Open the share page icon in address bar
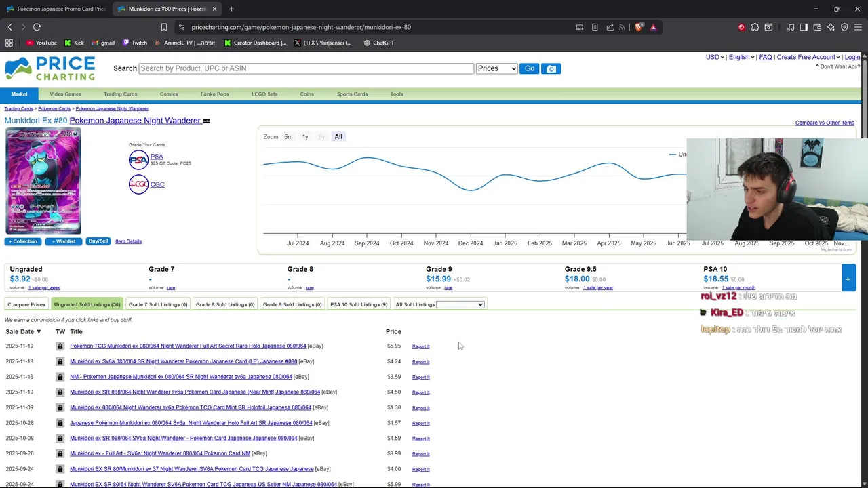868x488 pixels. (610, 27)
